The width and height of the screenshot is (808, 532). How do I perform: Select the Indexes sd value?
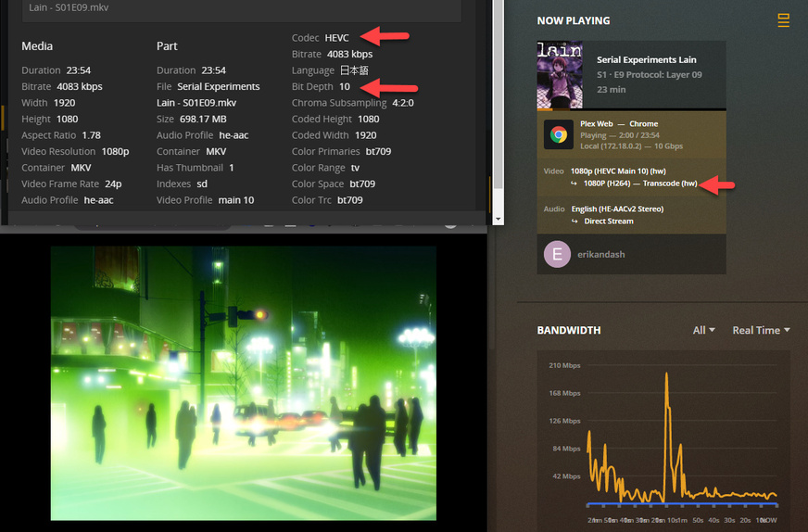tap(202, 184)
